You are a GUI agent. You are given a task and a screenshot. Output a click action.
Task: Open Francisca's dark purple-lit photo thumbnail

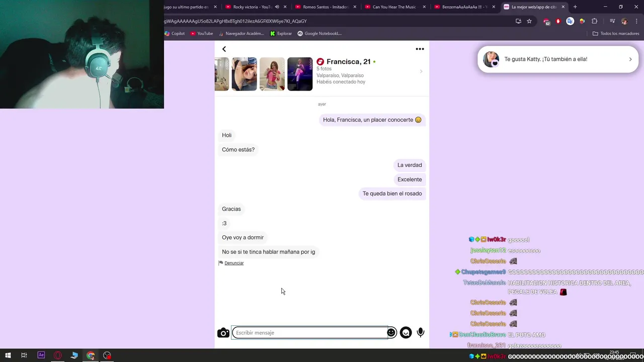click(x=300, y=74)
